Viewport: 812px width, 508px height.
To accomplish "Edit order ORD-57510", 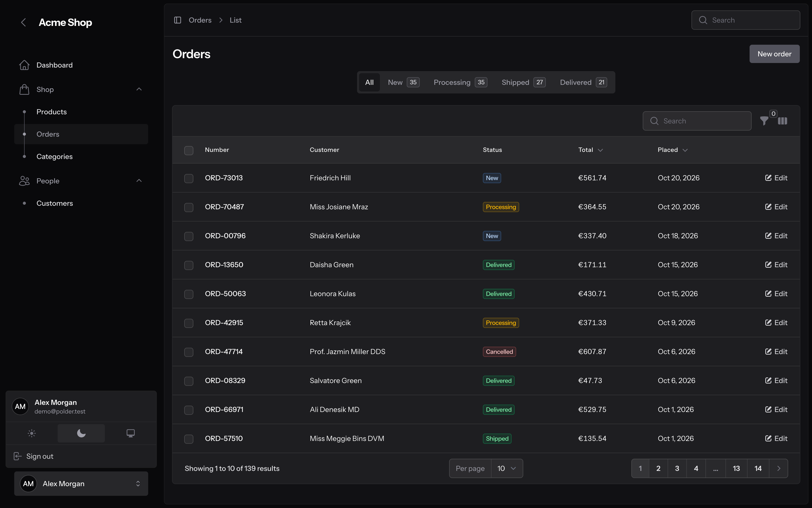I will (x=776, y=439).
